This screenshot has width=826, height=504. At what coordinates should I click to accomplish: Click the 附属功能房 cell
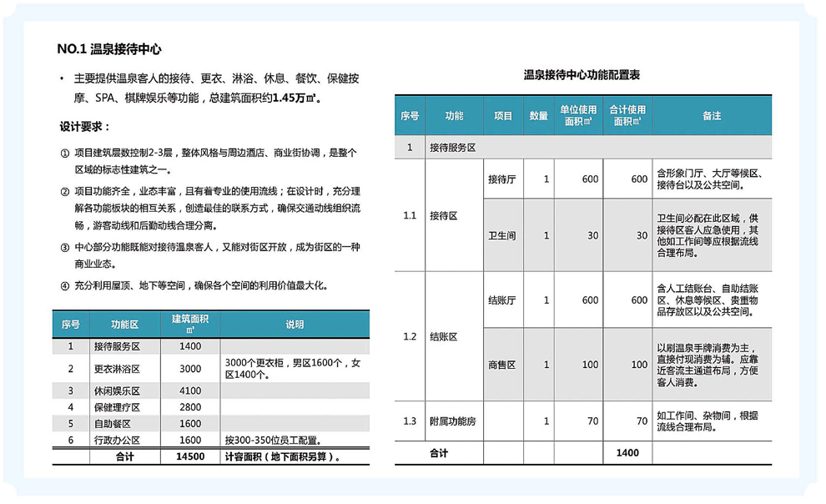(x=451, y=421)
